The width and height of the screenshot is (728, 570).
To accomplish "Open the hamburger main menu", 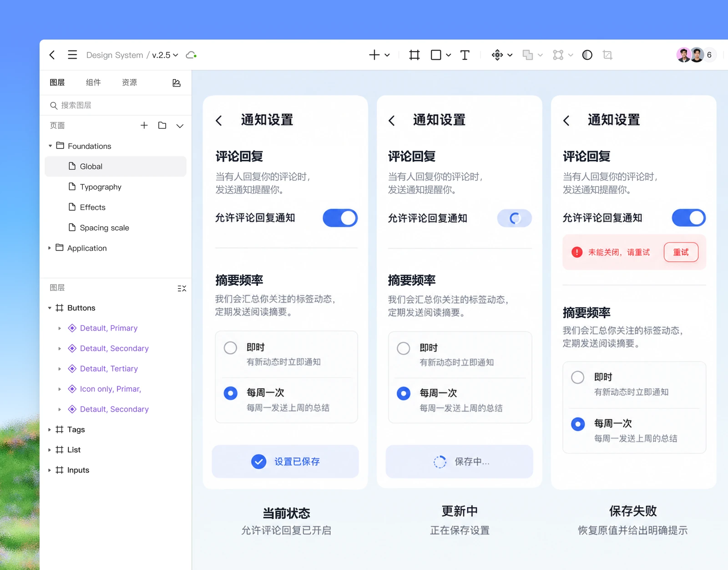I will pyautogui.click(x=72, y=55).
